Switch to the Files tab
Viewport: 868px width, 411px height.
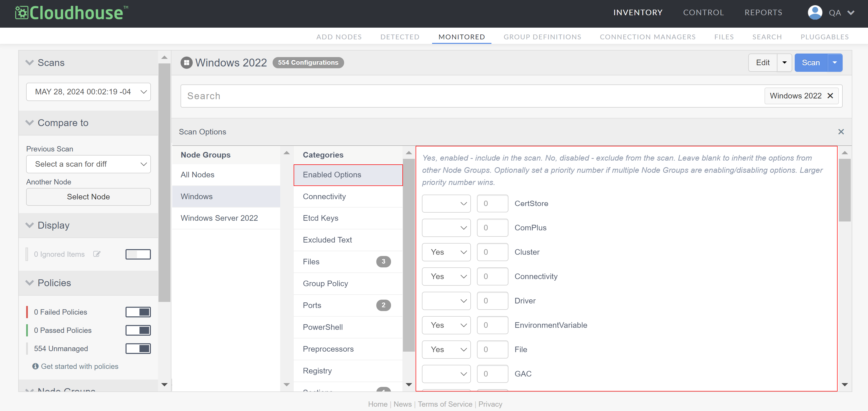(x=724, y=37)
